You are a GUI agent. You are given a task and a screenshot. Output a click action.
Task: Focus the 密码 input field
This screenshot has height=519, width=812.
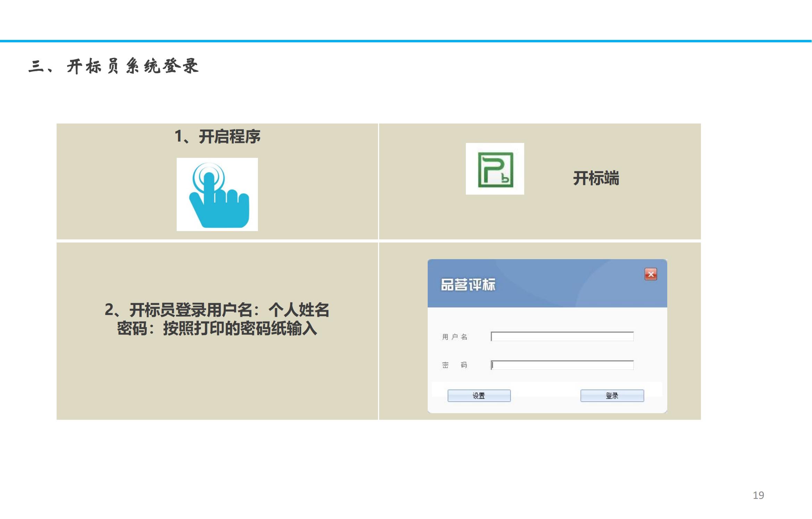pos(562,365)
